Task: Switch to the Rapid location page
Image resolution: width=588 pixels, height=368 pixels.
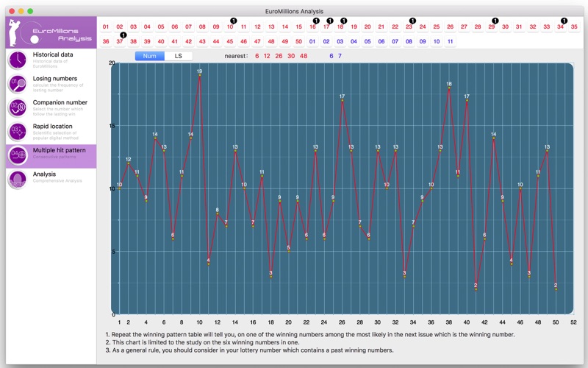Action: coord(51,132)
